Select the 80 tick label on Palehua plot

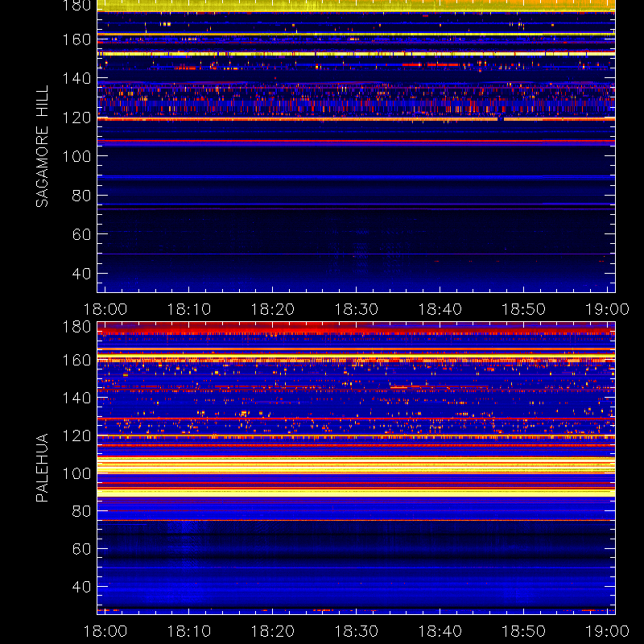[x=81, y=511]
